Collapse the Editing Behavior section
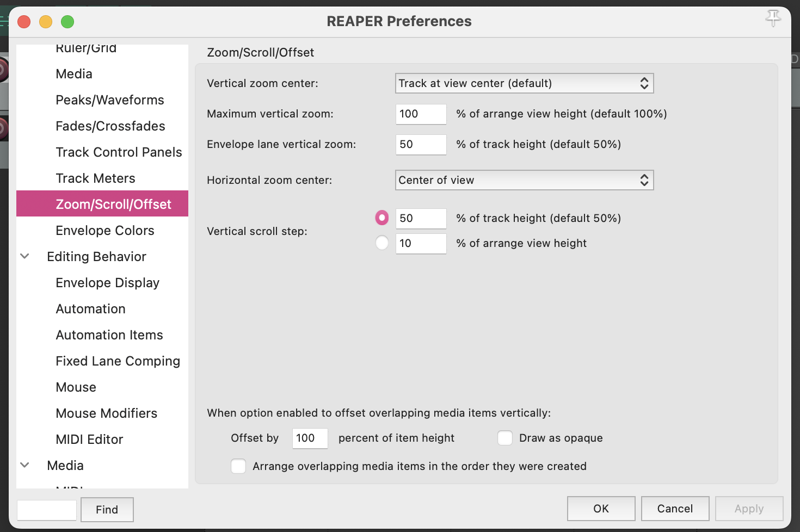This screenshot has height=532, width=800. (x=25, y=256)
